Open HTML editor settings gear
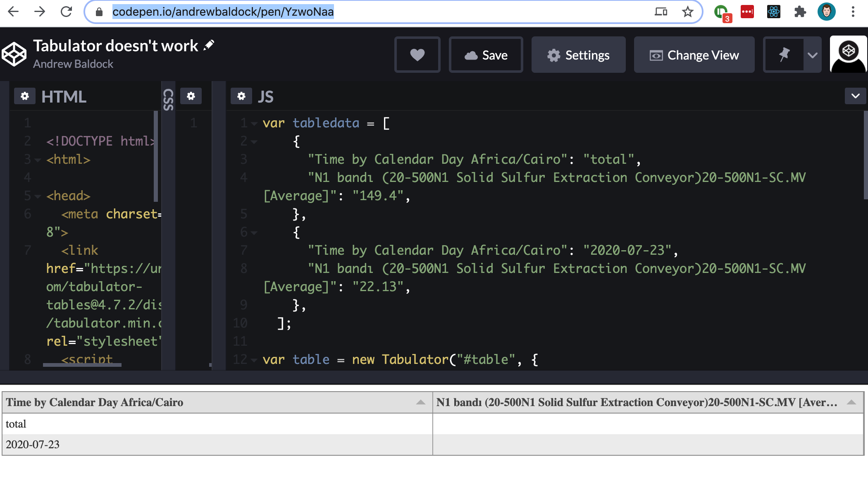 (25, 96)
